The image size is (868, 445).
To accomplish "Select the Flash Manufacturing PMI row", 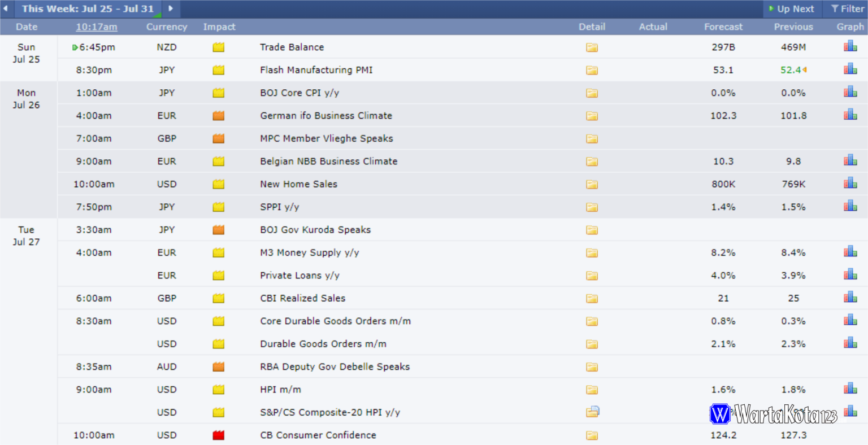I will click(x=316, y=70).
